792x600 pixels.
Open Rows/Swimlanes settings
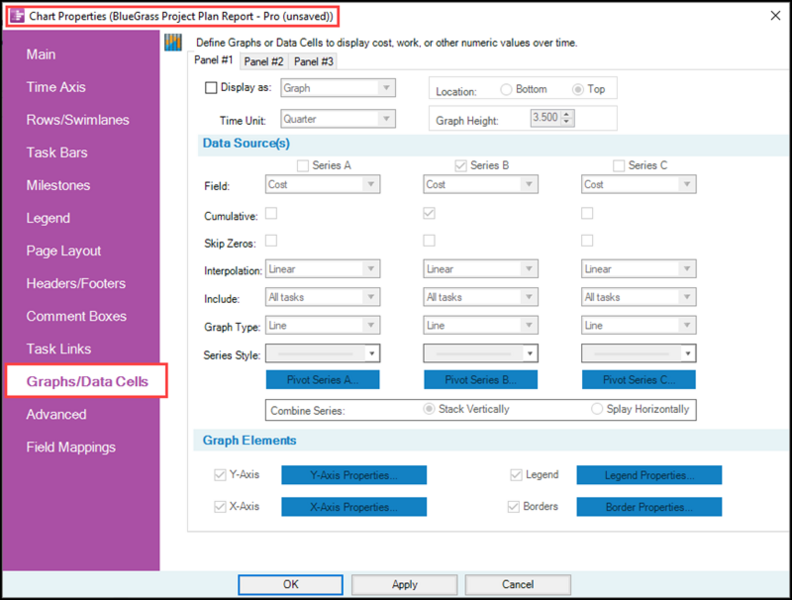78,120
